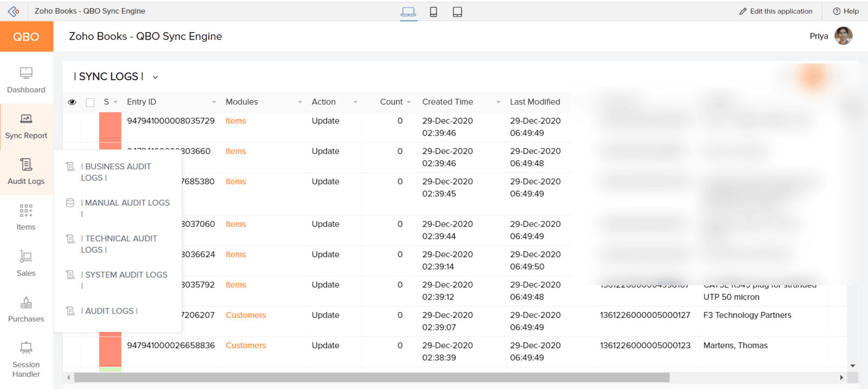The width and height of the screenshot is (868, 389).
Task: Switch to desktop preview mode
Action: [409, 12]
